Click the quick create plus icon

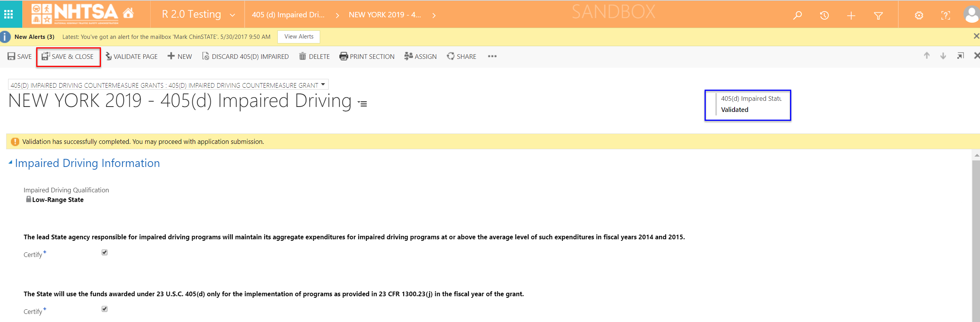tap(851, 15)
